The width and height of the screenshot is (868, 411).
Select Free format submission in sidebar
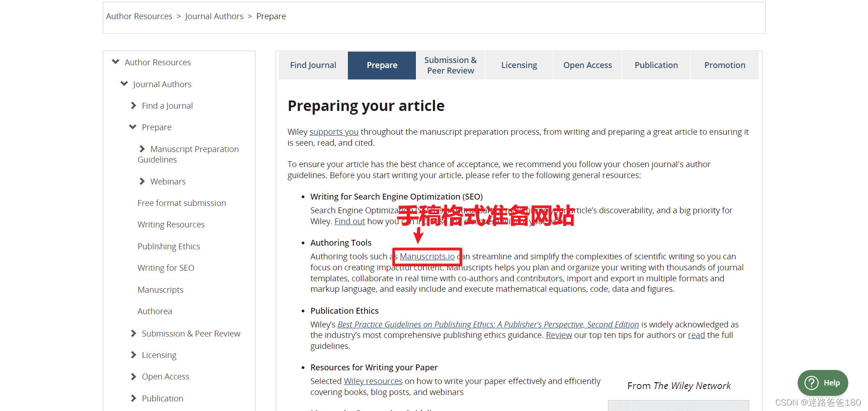181,203
